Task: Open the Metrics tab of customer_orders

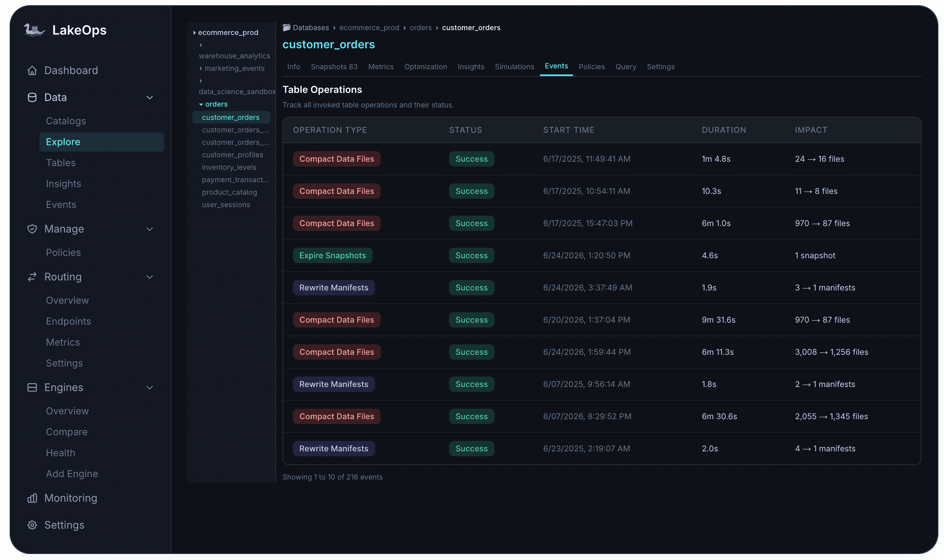Action: [381, 67]
